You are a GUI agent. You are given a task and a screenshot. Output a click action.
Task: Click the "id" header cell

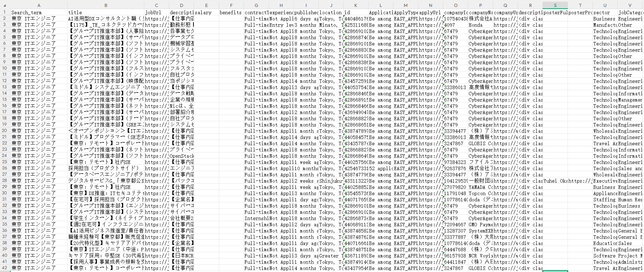pos(356,12)
